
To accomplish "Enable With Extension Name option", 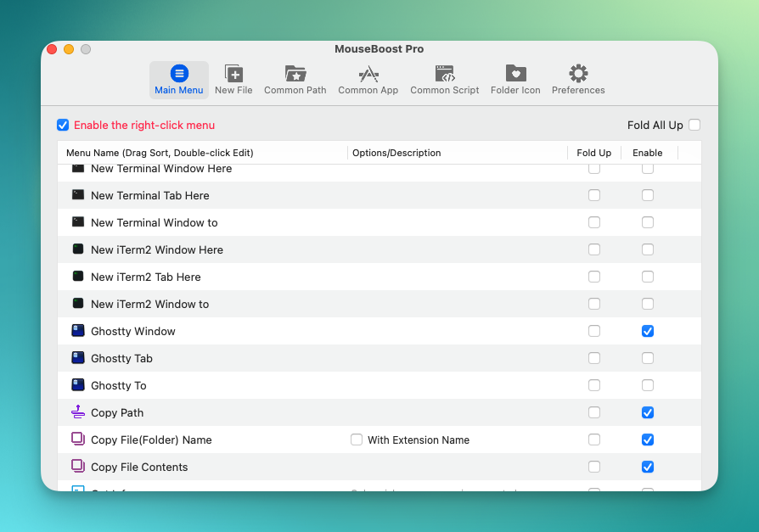I will [357, 440].
